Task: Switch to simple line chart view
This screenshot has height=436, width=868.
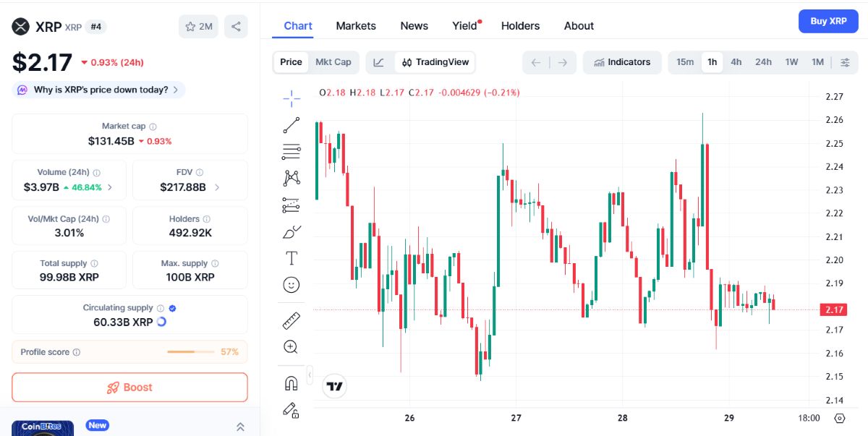Action: point(379,62)
